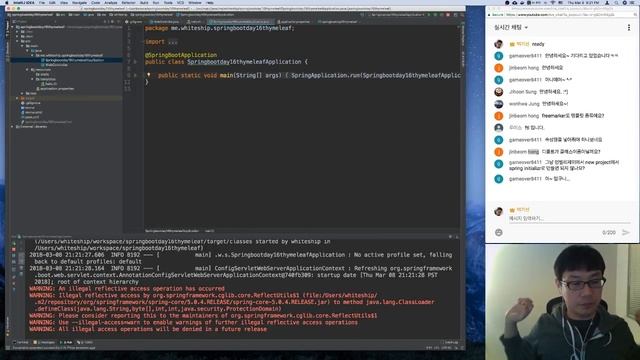This screenshot has width=640, height=360.
Task: Click the avatar beside the "ready" message
Action: point(498,44)
